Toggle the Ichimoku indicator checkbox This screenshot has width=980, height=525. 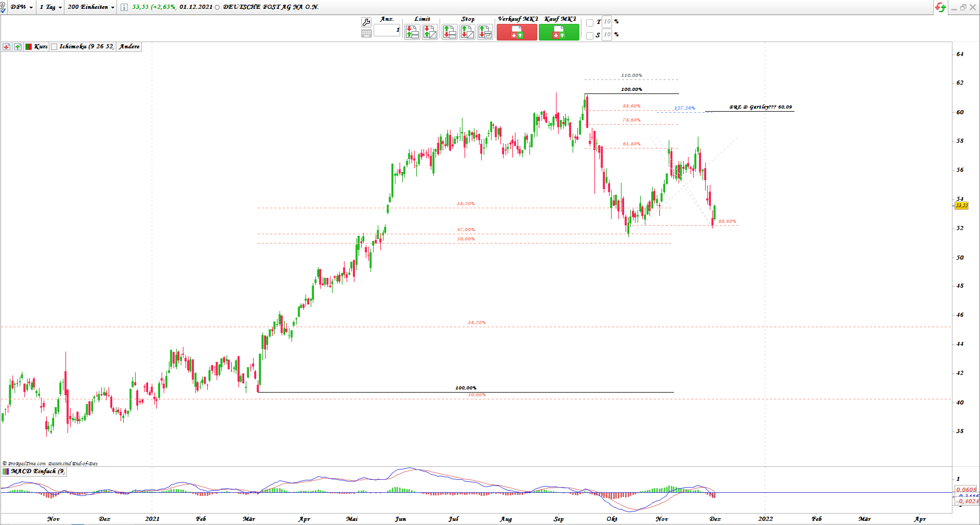point(54,47)
